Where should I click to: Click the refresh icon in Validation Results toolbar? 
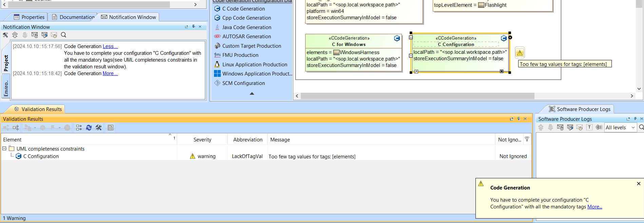[x=89, y=128]
